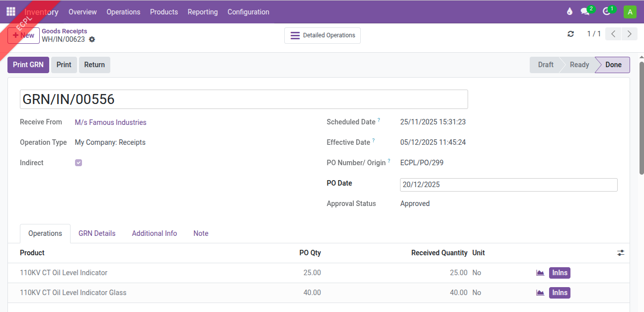Toggle the Indirect checkbox
This screenshot has width=644, height=312.
click(x=79, y=163)
